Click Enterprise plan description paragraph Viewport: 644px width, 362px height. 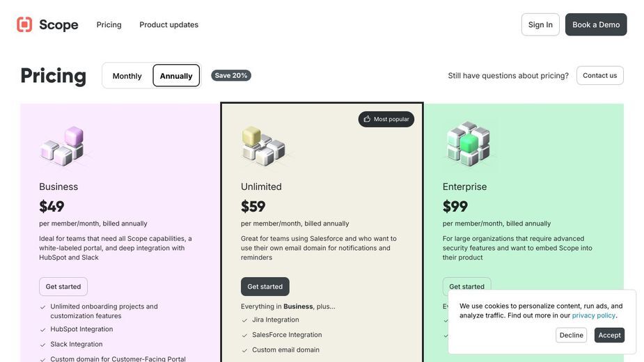click(x=517, y=248)
